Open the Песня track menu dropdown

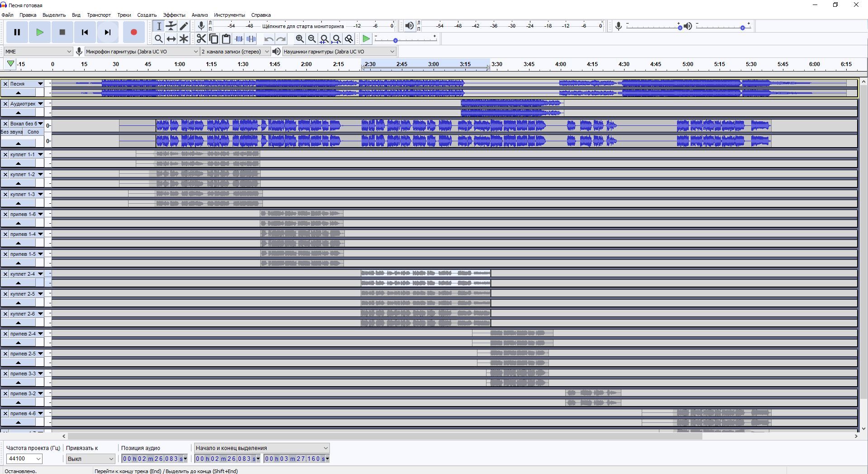click(x=26, y=84)
